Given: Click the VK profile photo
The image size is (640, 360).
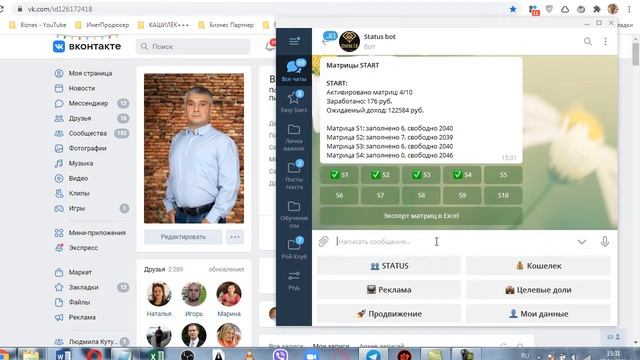Looking at the screenshot, I should pyautogui.click(x=194, y=148).
